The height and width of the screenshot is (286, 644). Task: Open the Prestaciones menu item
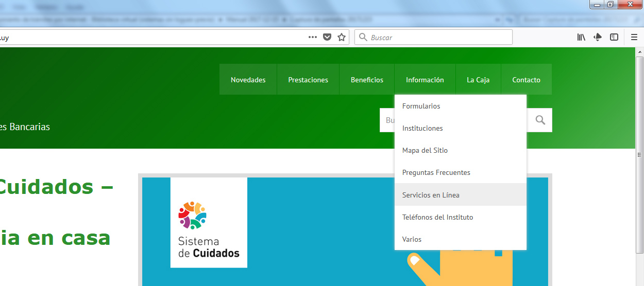coord(308,80)
